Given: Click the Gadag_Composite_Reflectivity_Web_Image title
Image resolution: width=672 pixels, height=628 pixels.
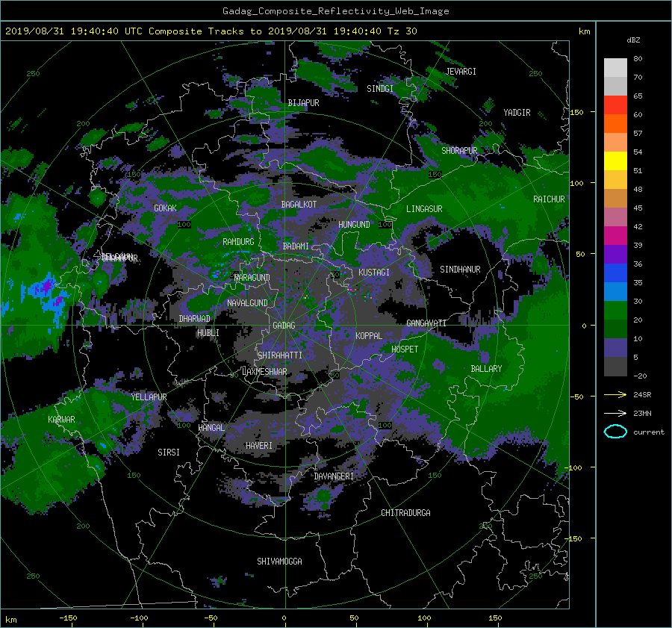Looking at the screenshot, I should [335, 11].
